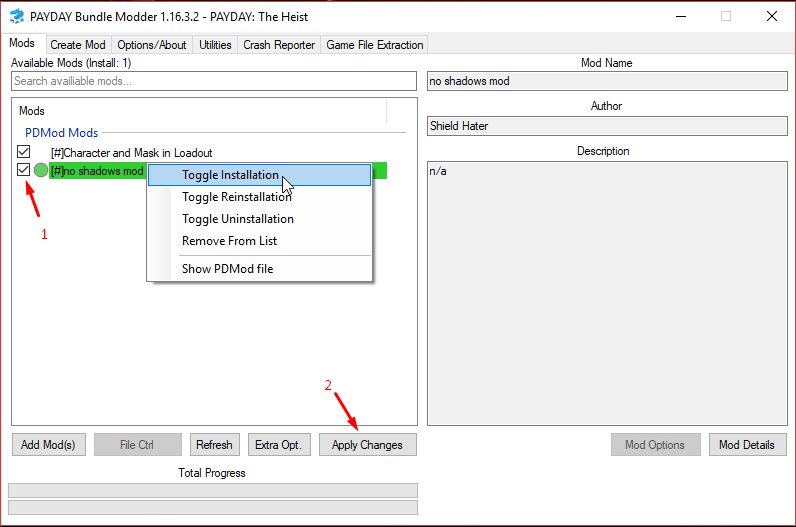Focus the Search available mods field
Screen dimensions: 796x527
point(214,81)
